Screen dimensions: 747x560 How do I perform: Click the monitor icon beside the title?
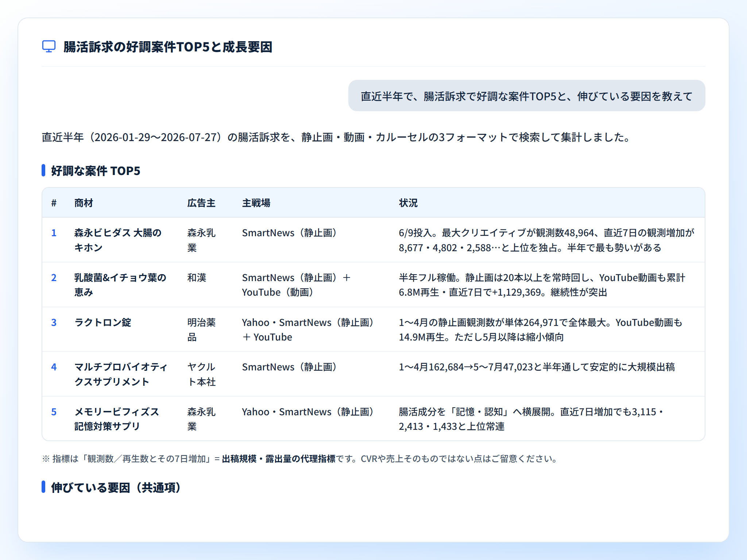click(49, 47)
